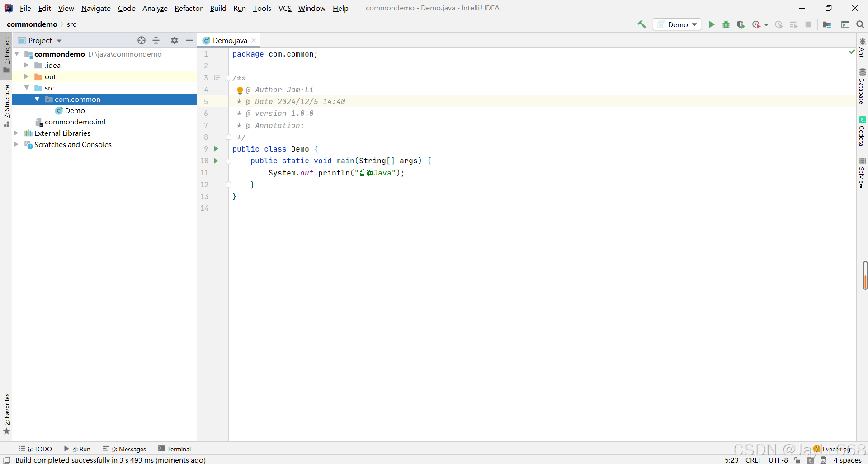Image resolution: width=868 pixels, height=464 pixels.
Task: Fold the main method at line 10
Action: pos(228,161)
